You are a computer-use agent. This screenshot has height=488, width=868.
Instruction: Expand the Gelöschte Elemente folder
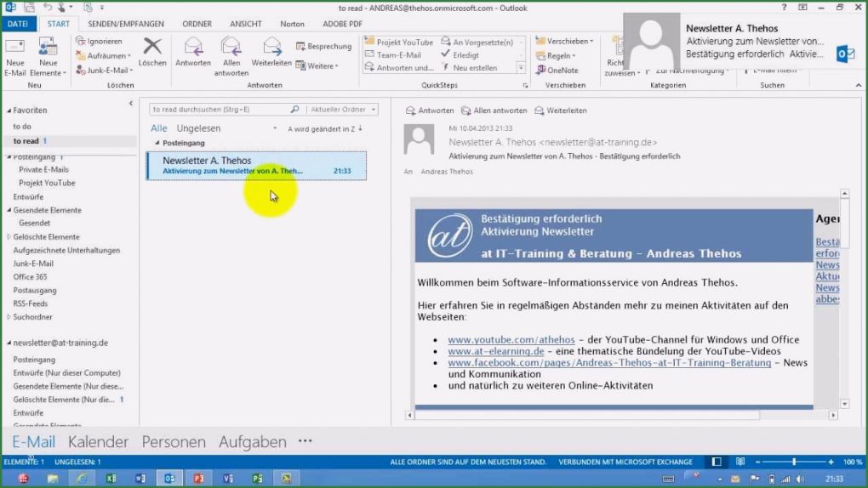coord(9,237)
